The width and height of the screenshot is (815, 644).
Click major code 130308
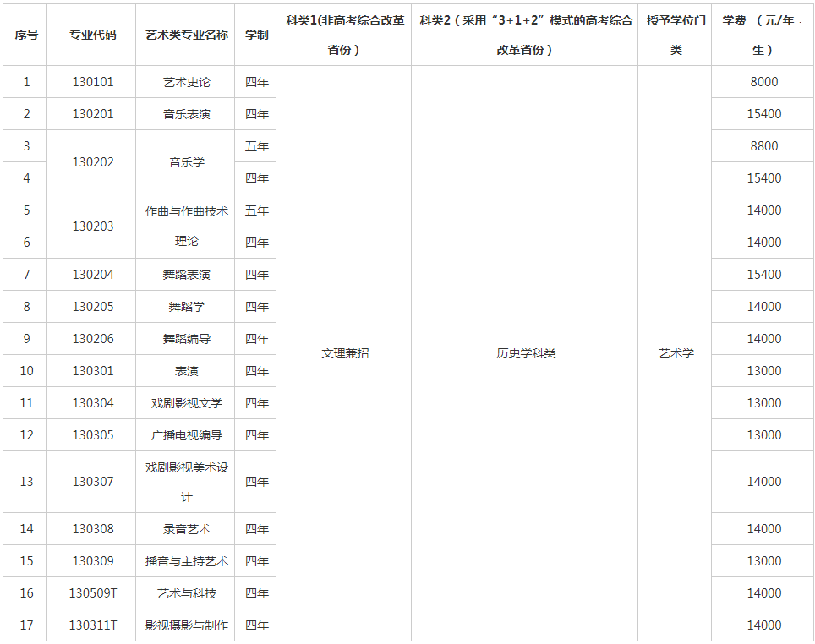pos(92,529)
